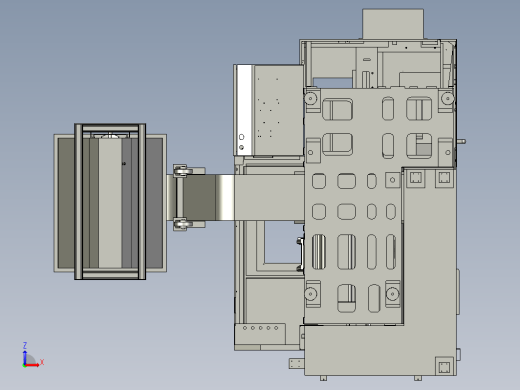Select the blue Z axis label

click(x=25, y=345)
